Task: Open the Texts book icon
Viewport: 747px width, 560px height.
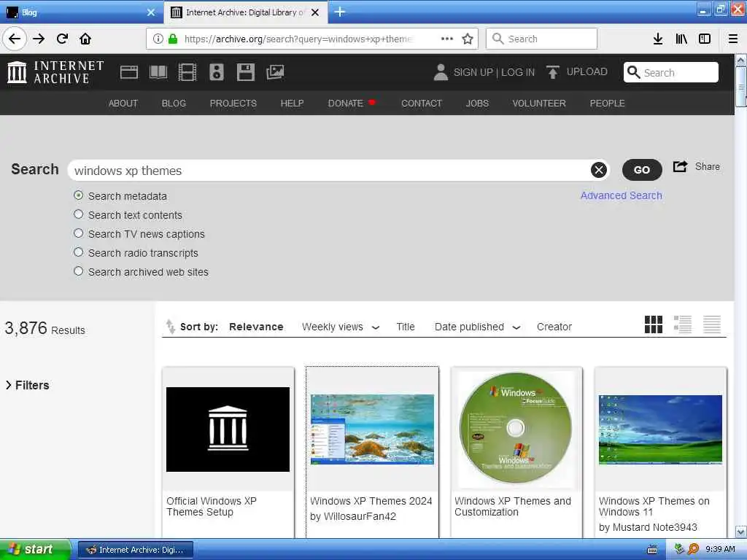Action: 158,72
